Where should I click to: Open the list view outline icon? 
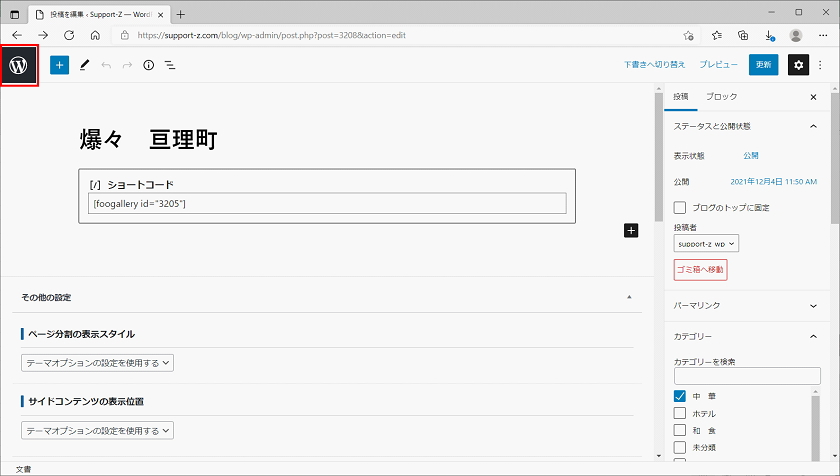click(170, 65)
